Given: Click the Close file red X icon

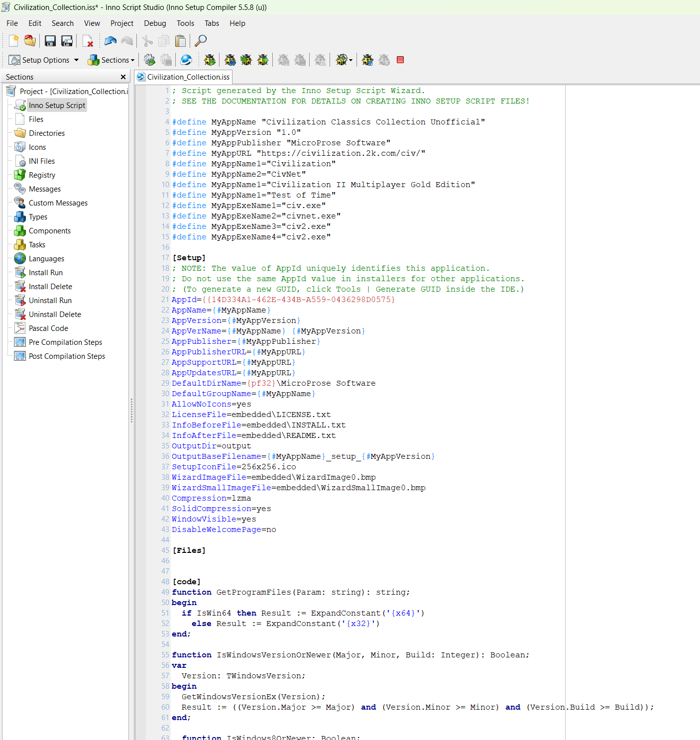Looking at the screenshot, I should [x=88, y=41].
